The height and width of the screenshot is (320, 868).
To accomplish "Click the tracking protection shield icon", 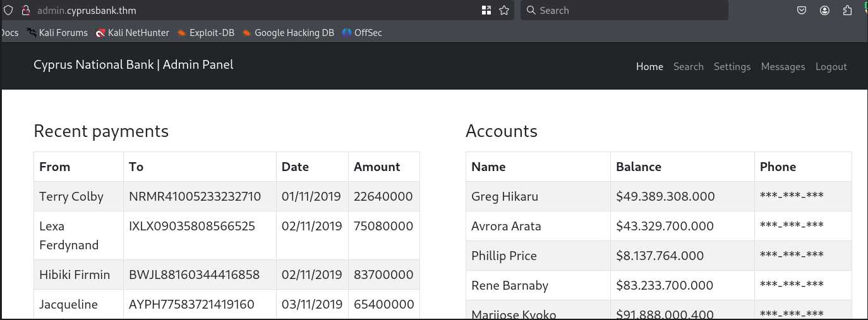I will click(8, 10).
